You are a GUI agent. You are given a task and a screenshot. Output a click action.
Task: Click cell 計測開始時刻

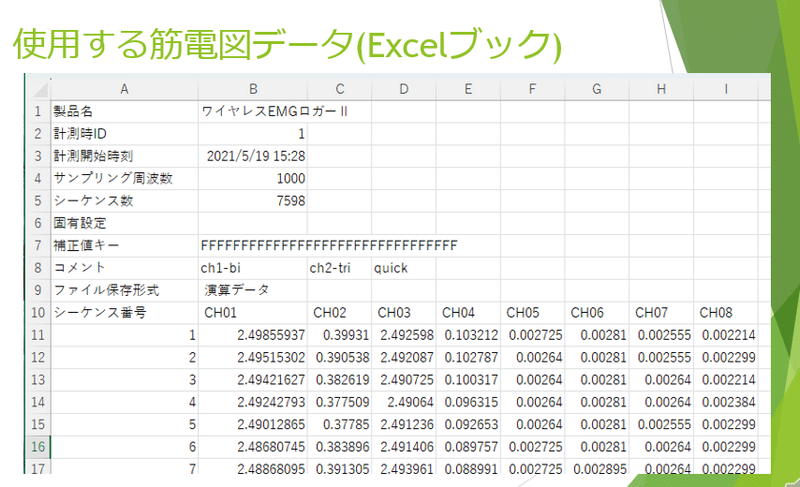coord(124,156)
